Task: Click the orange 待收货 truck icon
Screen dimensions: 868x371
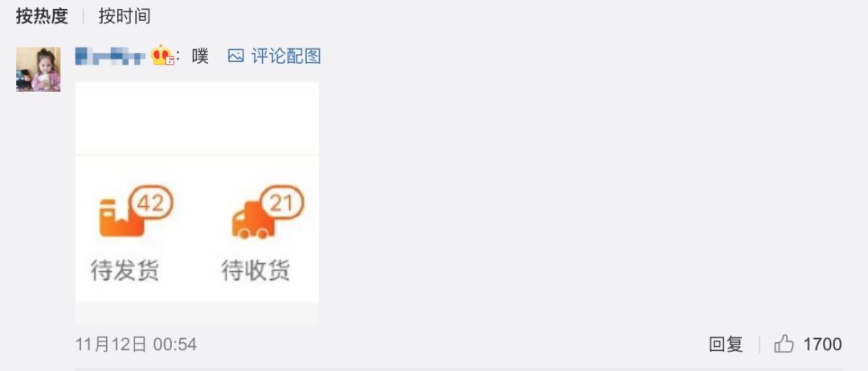Action: (x=253, y=221)
